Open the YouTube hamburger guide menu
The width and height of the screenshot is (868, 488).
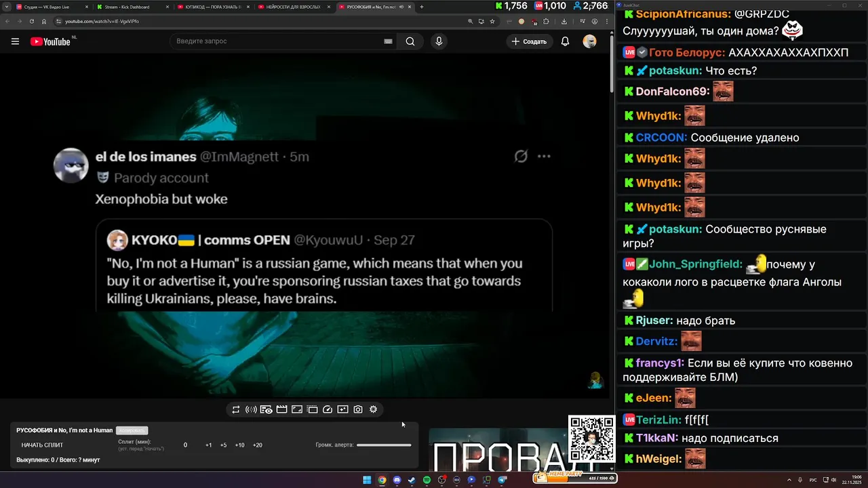(x=15, y=41)
